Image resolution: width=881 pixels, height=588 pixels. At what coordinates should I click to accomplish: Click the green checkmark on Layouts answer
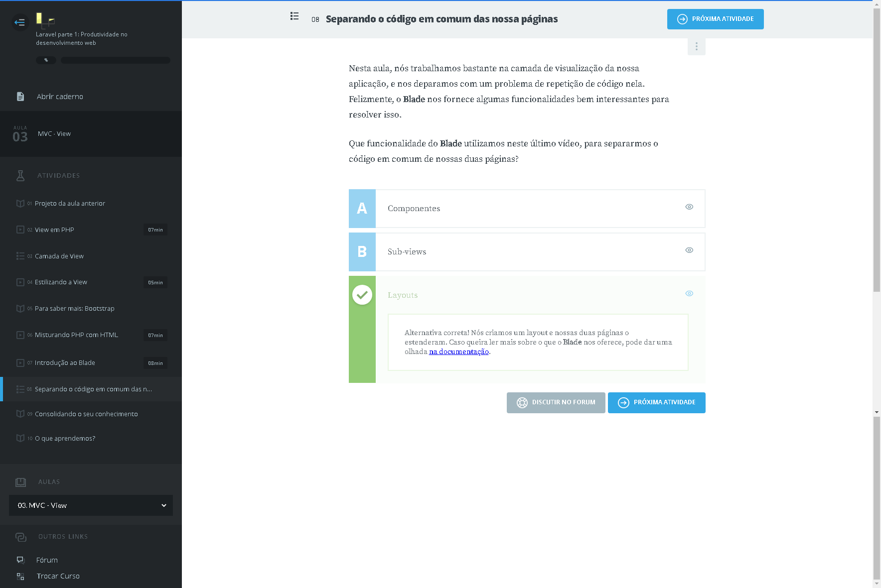(362, 295)
